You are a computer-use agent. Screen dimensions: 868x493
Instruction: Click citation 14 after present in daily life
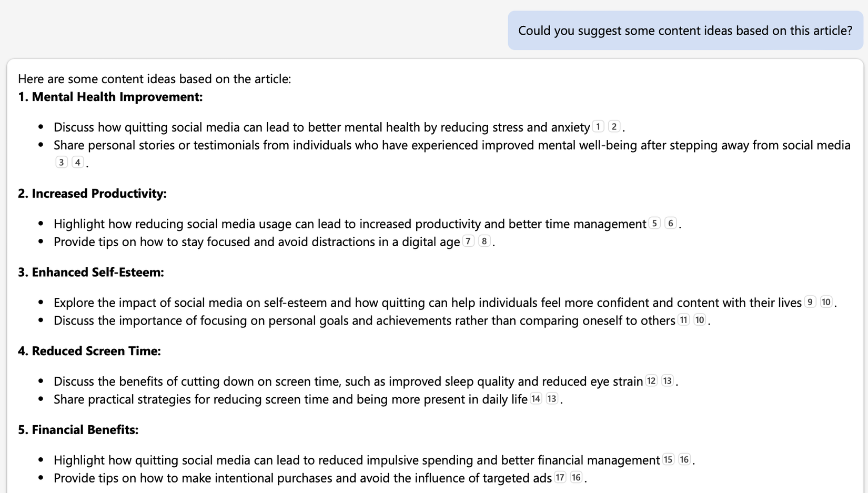(x=536, y=399)
